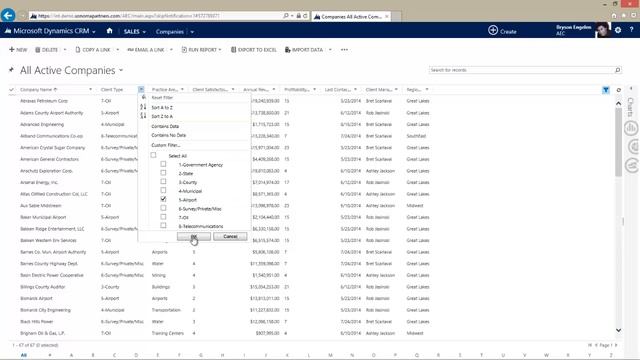Check the Select All checkbox
Image resolution: width=640 pixels, height=360 pixels.
pos(153,155)
